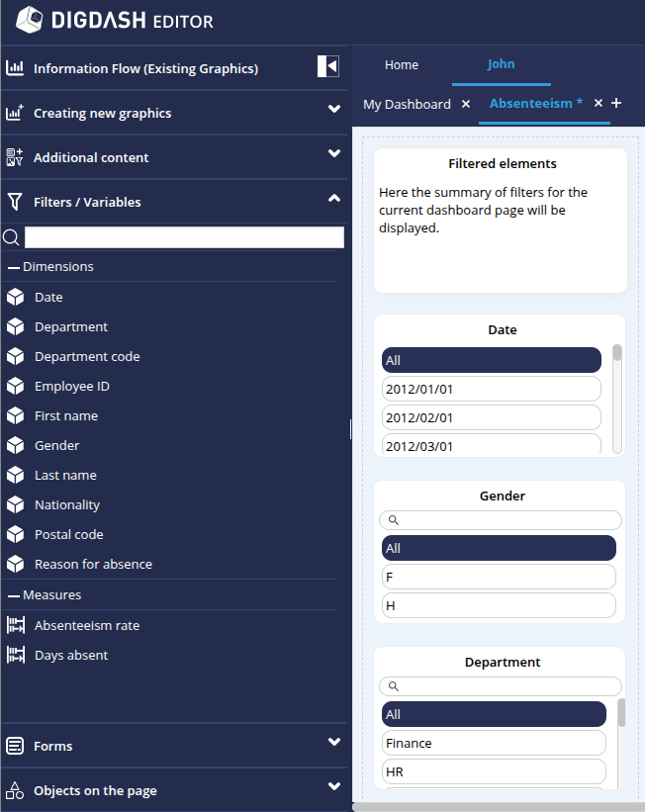Click the Absenteeism rate measure icon
Screen dimensions: 645x812
pyautogui.click(x=15, y=625)
